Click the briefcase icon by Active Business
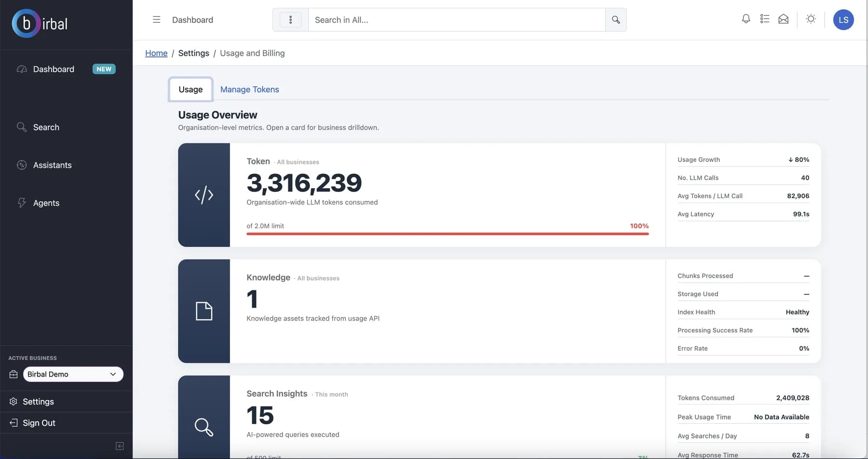 14,374
